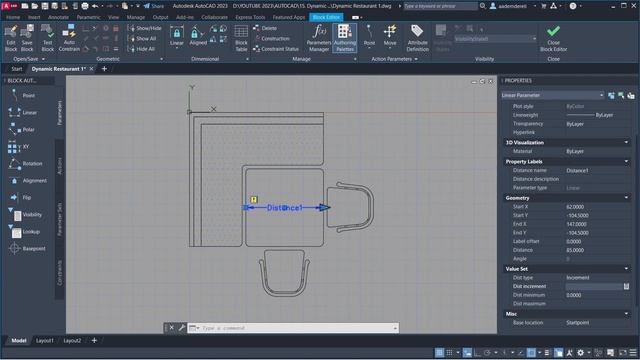The image size is (640, 360).
Task: Click Hide All constraints button
Action: pos(142,49)
